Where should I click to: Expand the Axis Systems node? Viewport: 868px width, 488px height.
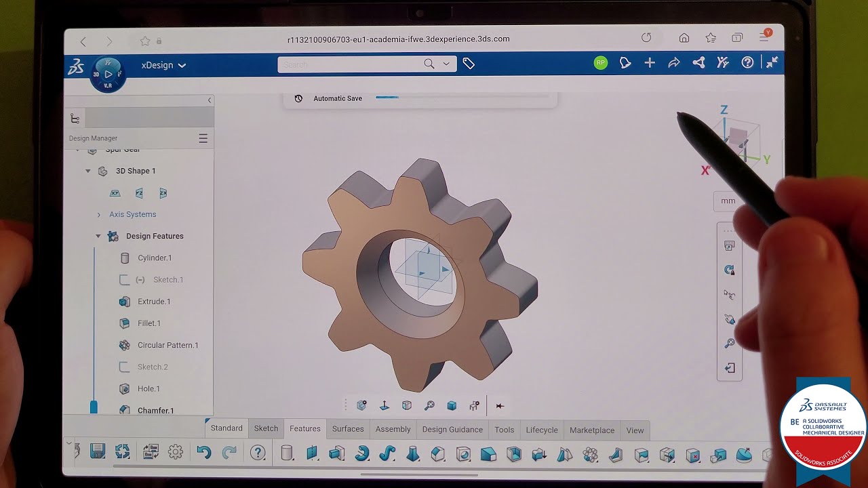click(99, 215)
